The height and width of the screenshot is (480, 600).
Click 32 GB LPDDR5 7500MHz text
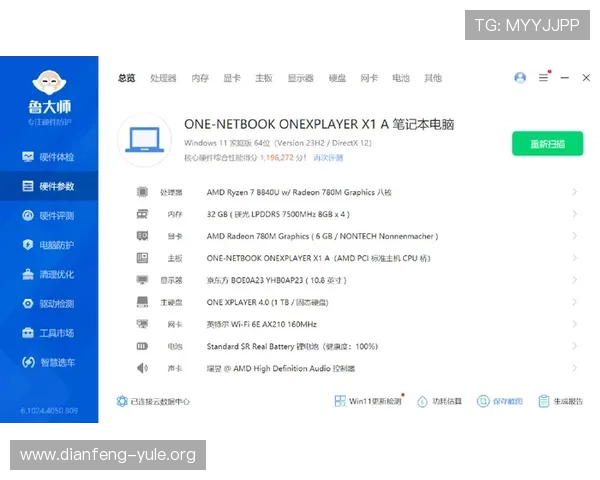point(278,214)
